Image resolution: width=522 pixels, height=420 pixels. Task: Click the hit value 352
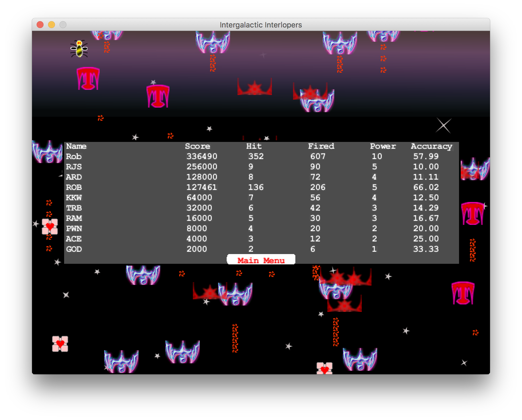click(256, 156)
